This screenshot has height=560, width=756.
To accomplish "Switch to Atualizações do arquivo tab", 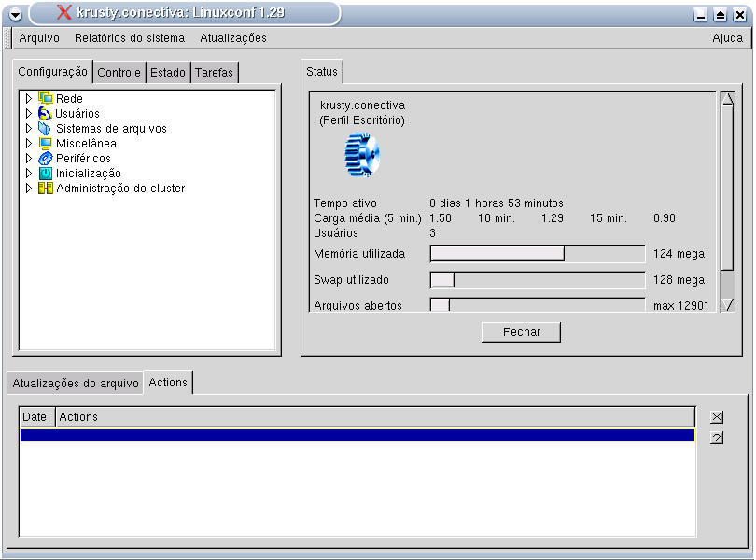I will [76, 383].
